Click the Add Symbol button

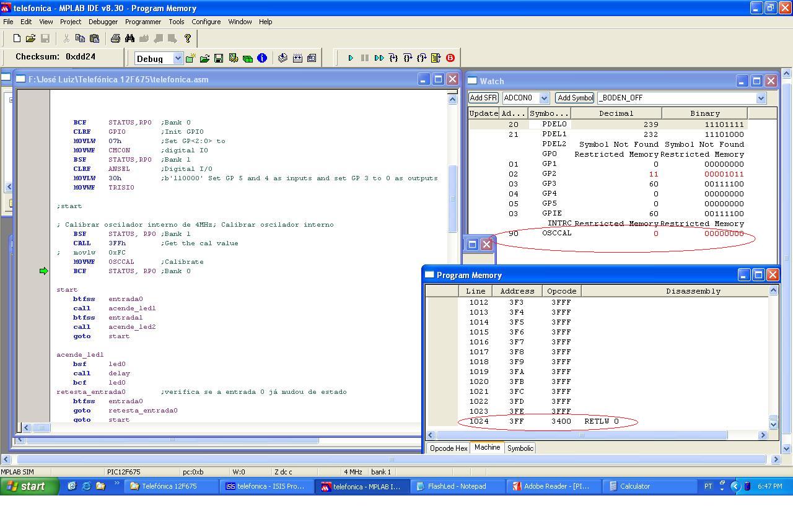tap(574, 98)
